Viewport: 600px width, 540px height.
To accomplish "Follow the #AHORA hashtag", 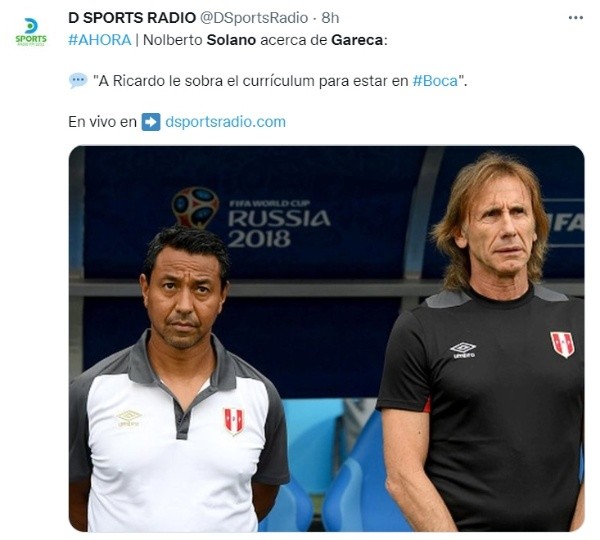I will [x=100, y=40].
